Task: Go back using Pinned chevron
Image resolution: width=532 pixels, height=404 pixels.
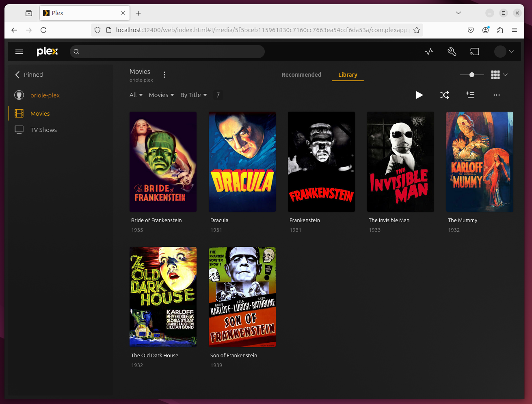Action: (17, 75)
